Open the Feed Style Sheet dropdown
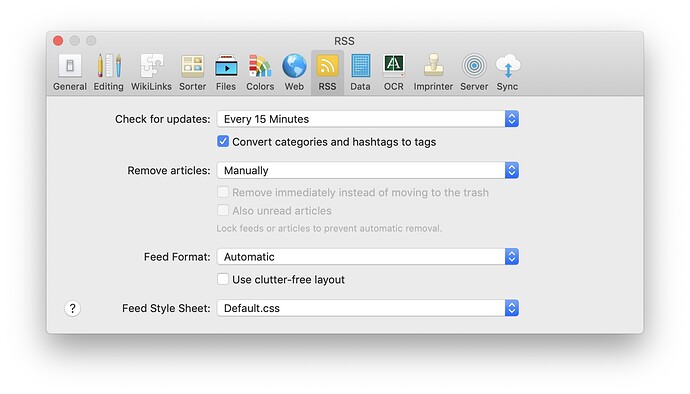 point(367,308)
